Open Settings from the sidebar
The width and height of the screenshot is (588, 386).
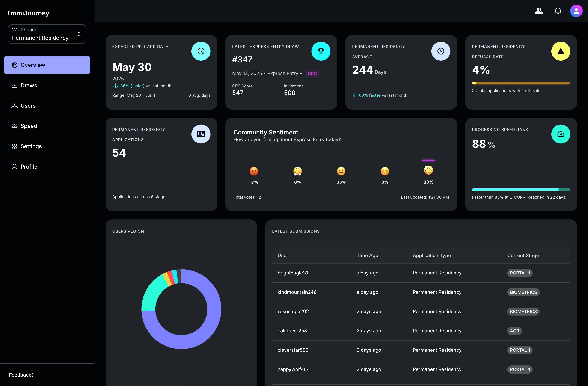(x=31, y=146)
